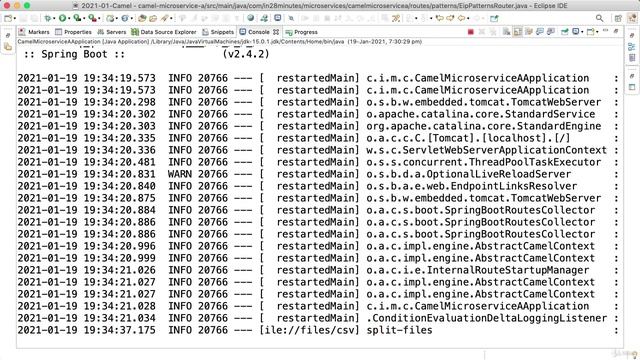Screen dimensions: 640x360
Task: Select the Java EE perspective icon
Action: (632, 18)
